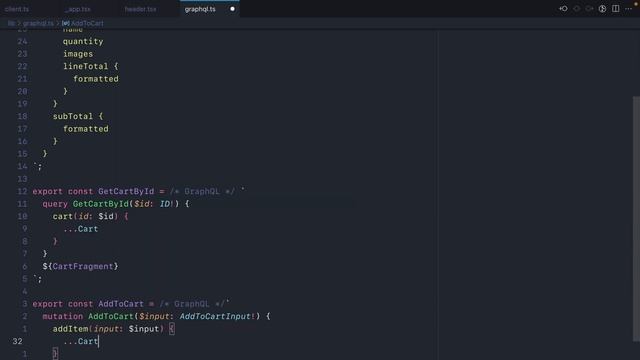Click the Go Back navigation icon

[563, 9]
